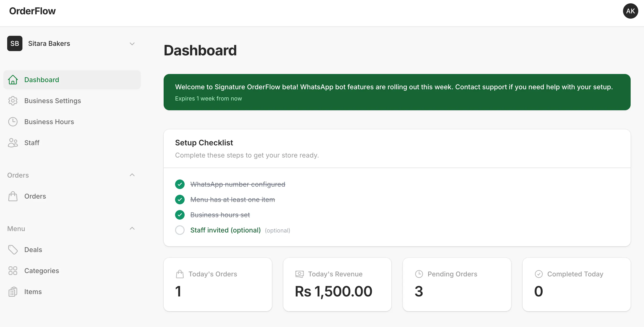Open the Categories page

72,271
